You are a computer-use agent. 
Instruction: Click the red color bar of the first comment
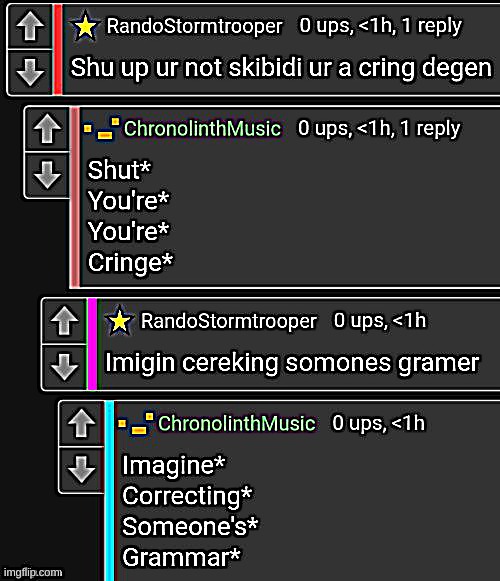pyautogui.click(x=58, y=49)
